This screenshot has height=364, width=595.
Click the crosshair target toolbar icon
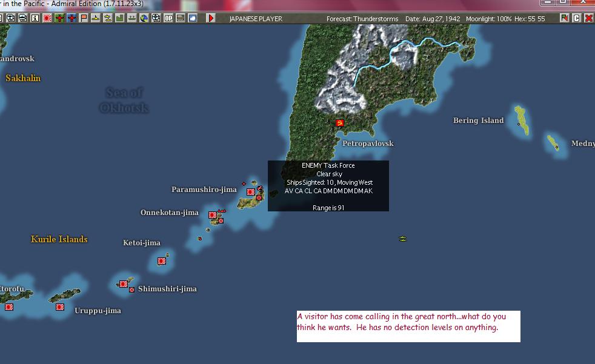[x=156, y=18]
